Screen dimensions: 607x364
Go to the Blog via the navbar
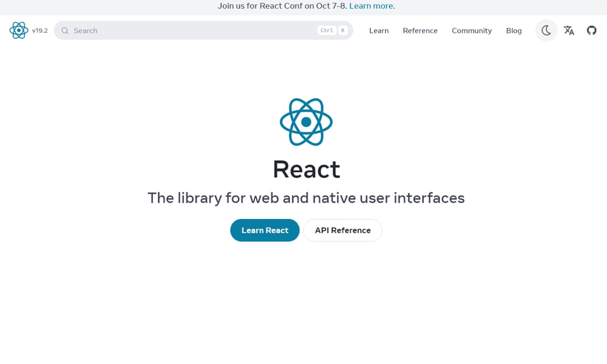tap(514, 30)
